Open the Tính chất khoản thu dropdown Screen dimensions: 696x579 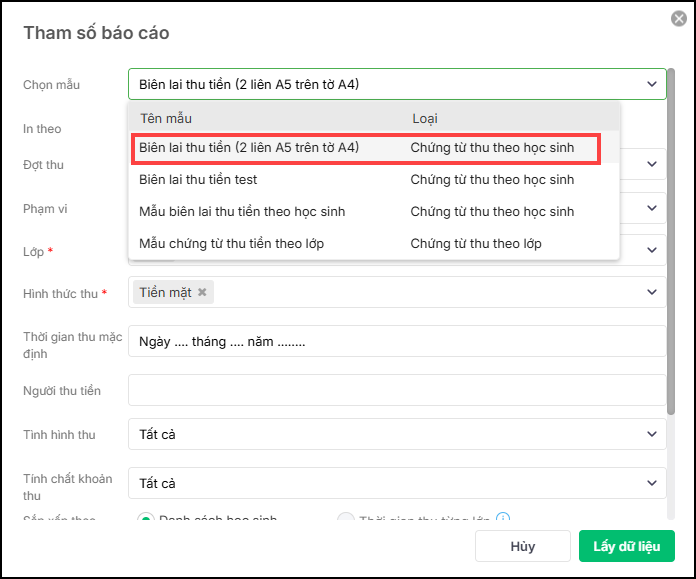pos(652,483)
